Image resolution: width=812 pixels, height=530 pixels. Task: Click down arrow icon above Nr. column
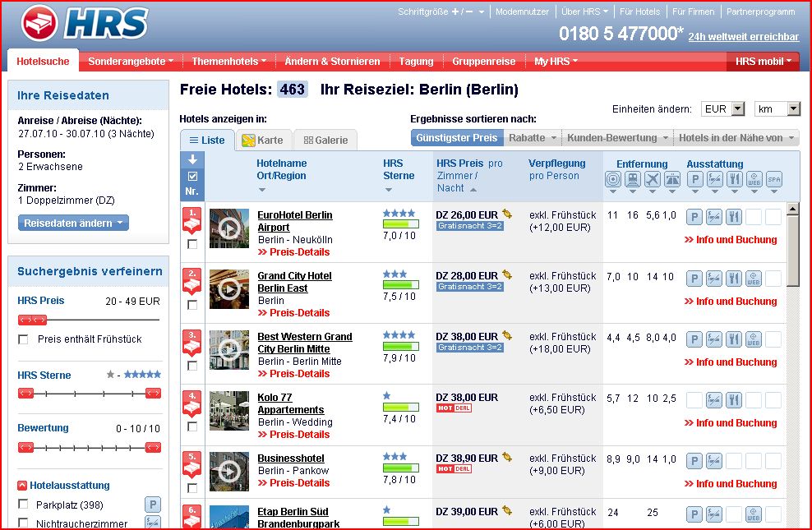point(192,159)
